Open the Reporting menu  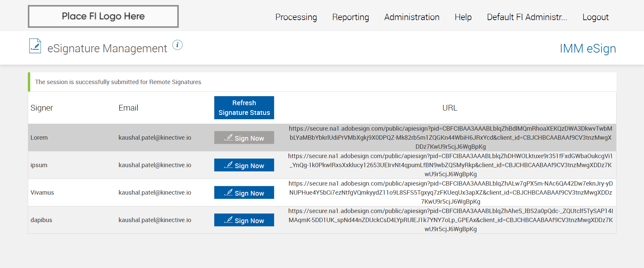[x=351, y=17]
